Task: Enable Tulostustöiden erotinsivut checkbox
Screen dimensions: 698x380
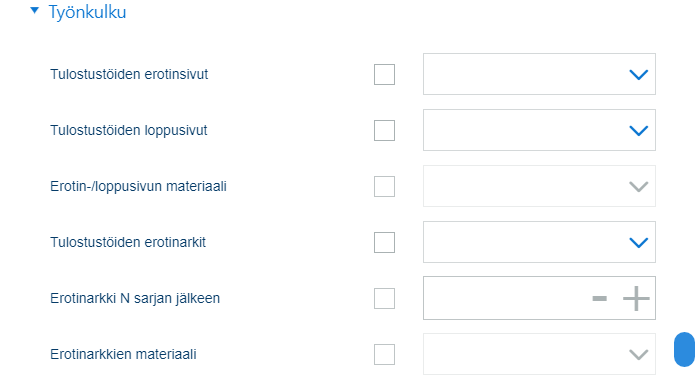Action: click(x=384, y=74)
